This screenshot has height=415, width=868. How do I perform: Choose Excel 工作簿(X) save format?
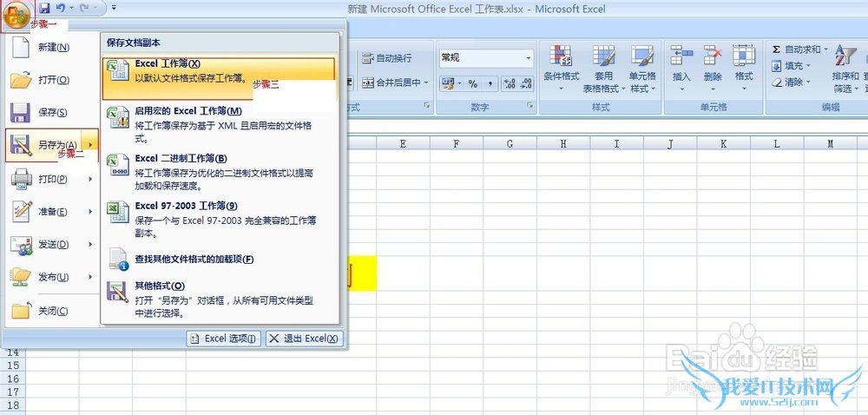[219, 79]
